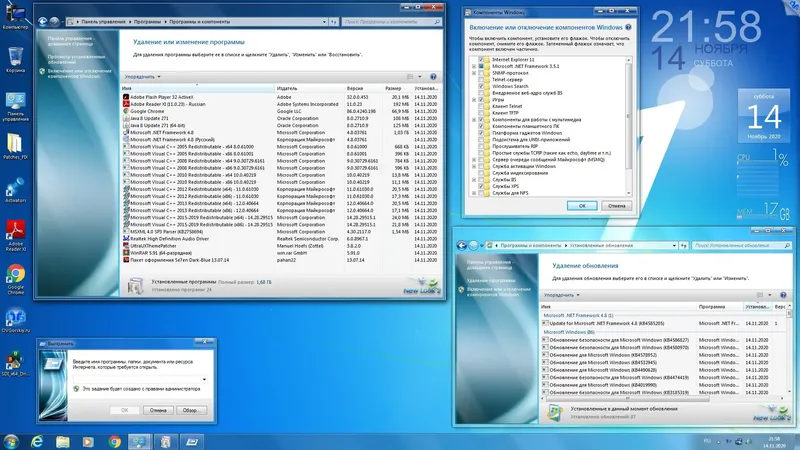Switch to Run dialog taskbar button
This screenshot has width=800, height=450.
(192, 441)
